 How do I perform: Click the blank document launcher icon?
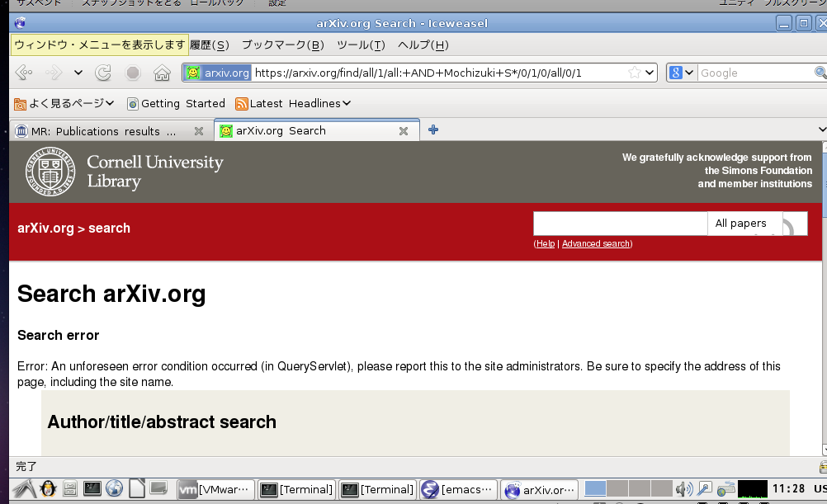click(137, 488)
